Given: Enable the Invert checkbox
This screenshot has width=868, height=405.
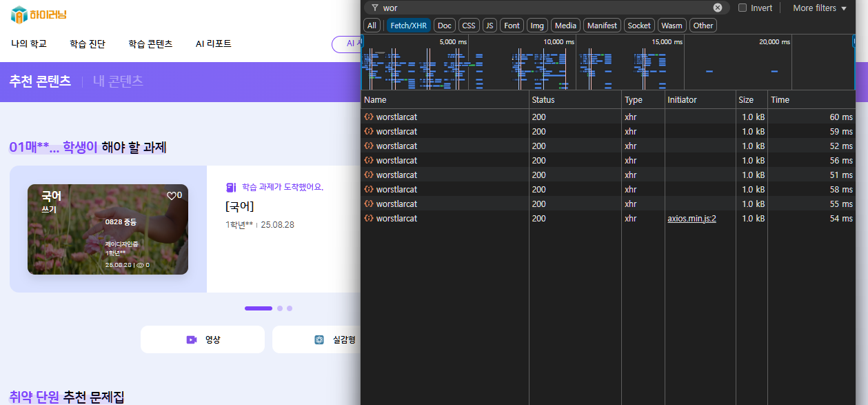Looking at the screenshot, I should (743, 8).
